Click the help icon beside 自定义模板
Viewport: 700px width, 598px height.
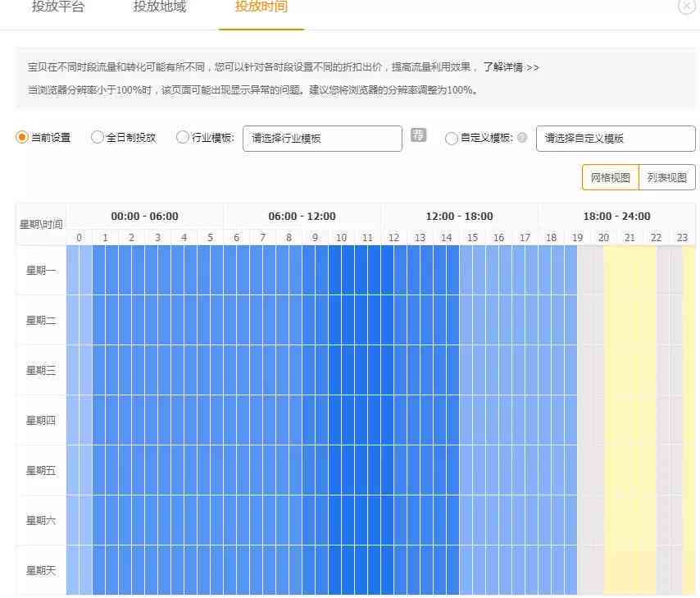(x=522, y=138)
